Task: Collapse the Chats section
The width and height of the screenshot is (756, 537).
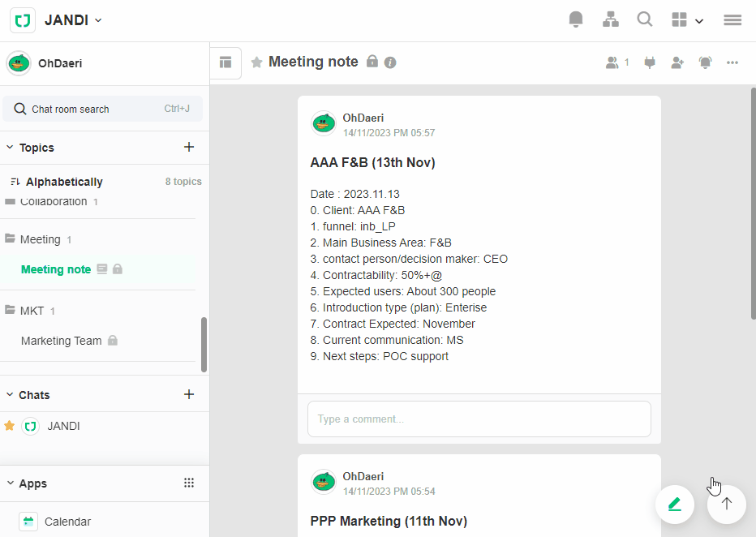Action: 10,395
